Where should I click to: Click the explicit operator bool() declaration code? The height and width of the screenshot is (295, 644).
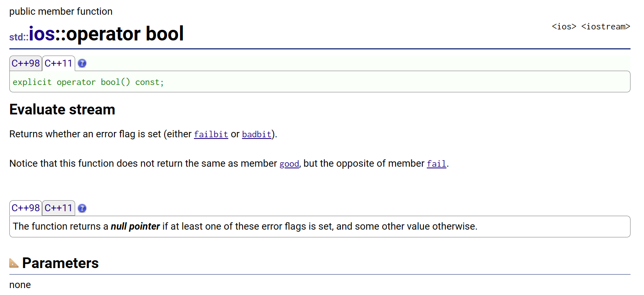(x=88, y=82)
